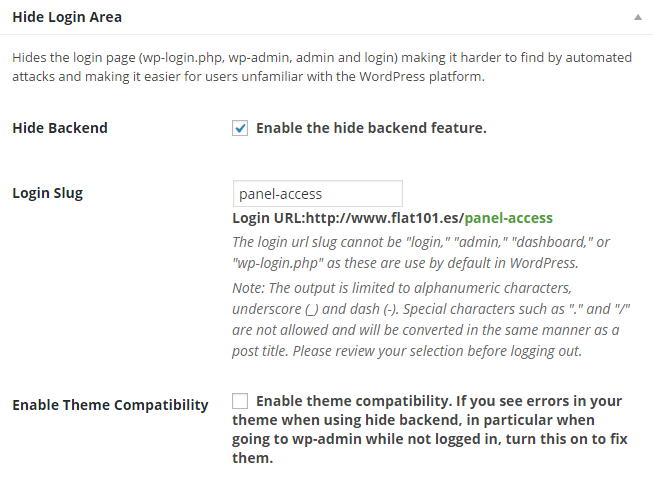Collapse the Hide Login Area panel arrow
The height and width of the screenshot is (486, 653).
click(x=636, y=17)
